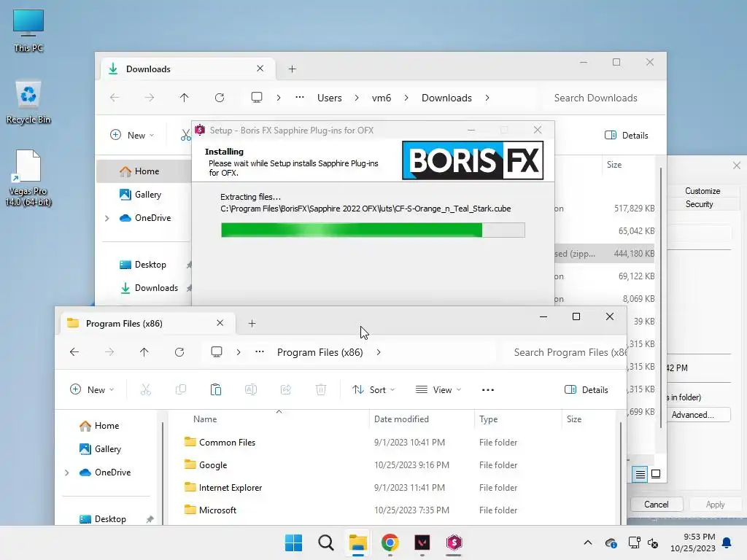Viewport: 747px width, 560px height.
Task: Open taskbar Search
Action: click(326, 542)
